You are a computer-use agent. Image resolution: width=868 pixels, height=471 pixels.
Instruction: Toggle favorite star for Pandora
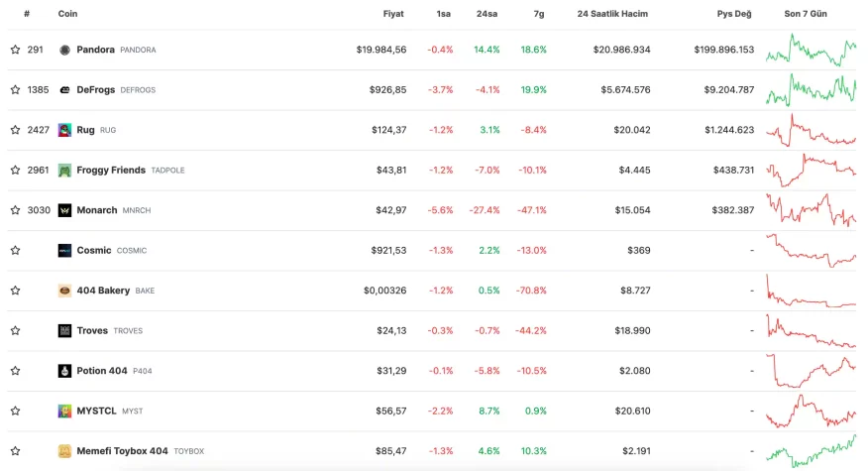15,50
